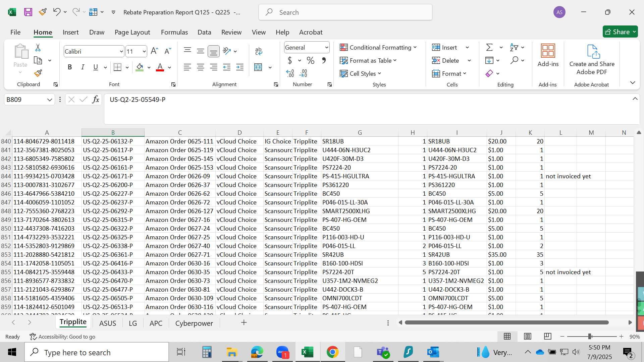Image resolution: width=644 pixels, height=362 pixels.
Task: Open Excel from the Windows taskbar
Action: point(307,352)
